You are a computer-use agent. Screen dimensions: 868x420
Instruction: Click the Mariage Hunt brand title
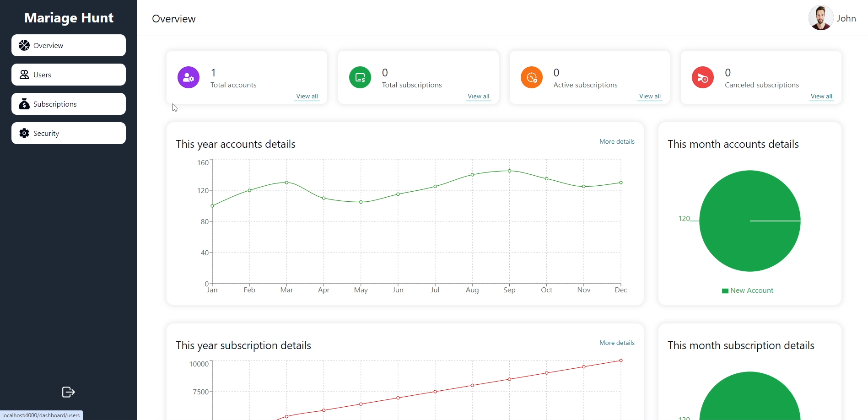tap(69, 18)
